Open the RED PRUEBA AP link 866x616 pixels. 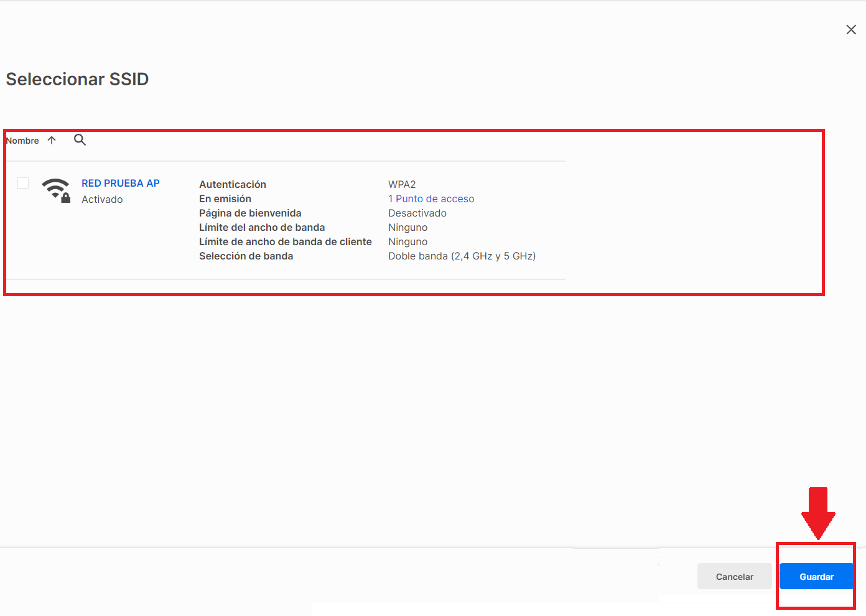click(x=121, y=183)
